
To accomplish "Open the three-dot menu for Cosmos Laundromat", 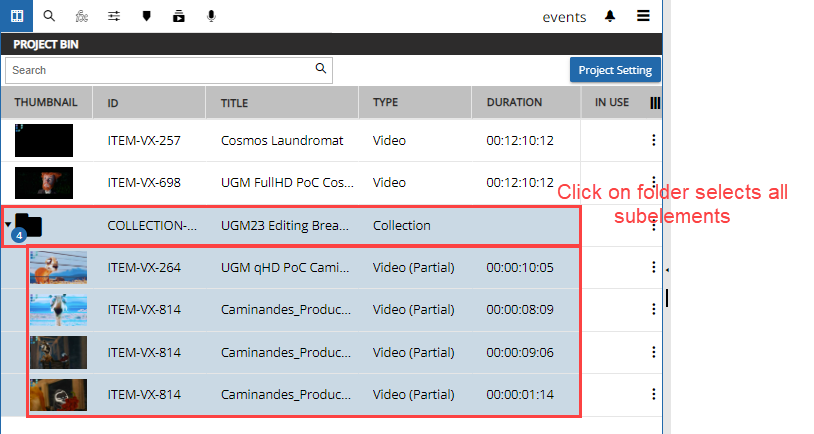I will click(653, 141).
